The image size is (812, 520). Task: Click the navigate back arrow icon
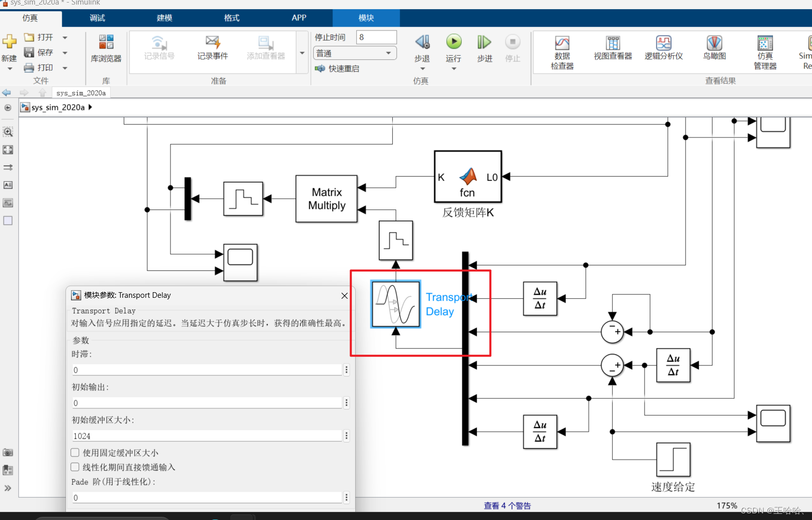tap(7, 93)
